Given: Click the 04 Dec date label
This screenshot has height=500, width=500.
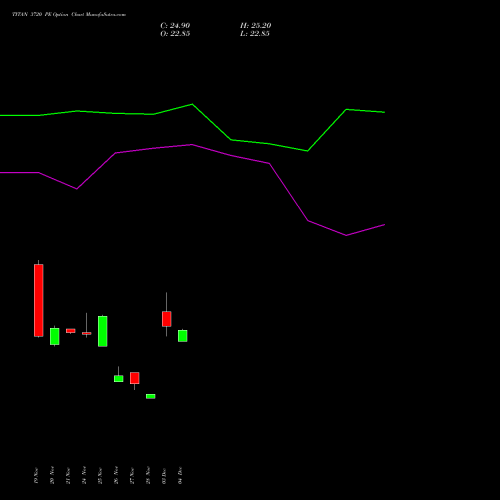Looking at the screenshot, I should (180, 475).
